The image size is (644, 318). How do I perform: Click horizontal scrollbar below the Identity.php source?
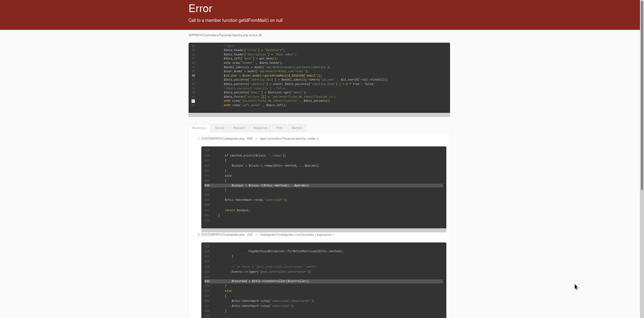tap(319, 115)
